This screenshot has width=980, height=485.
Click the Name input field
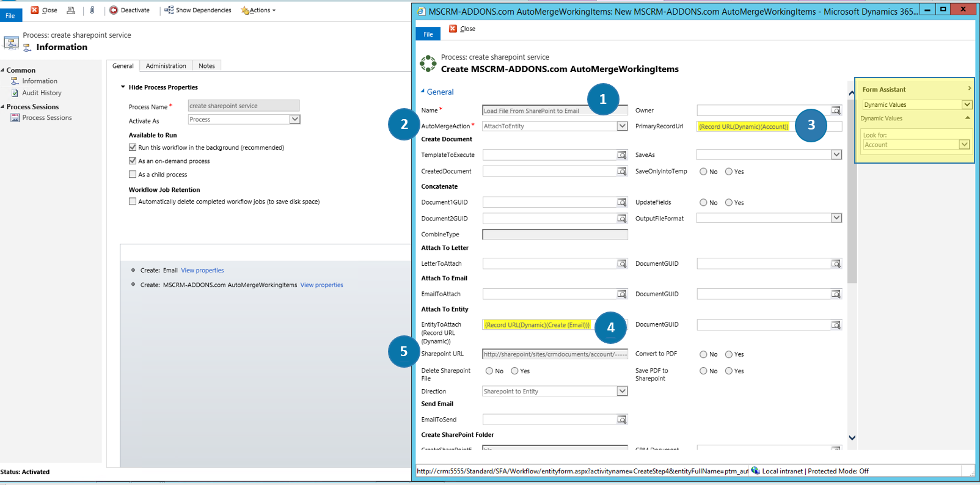coord(555,111)
